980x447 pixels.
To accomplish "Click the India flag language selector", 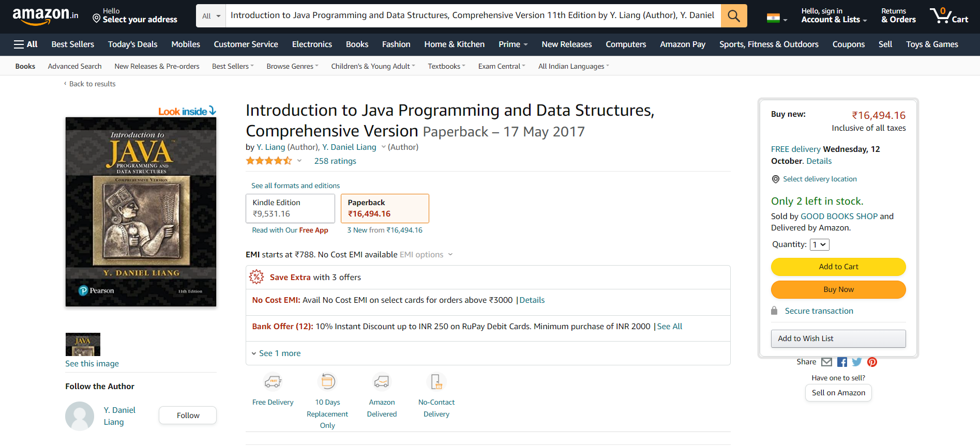I will [777, 19].
